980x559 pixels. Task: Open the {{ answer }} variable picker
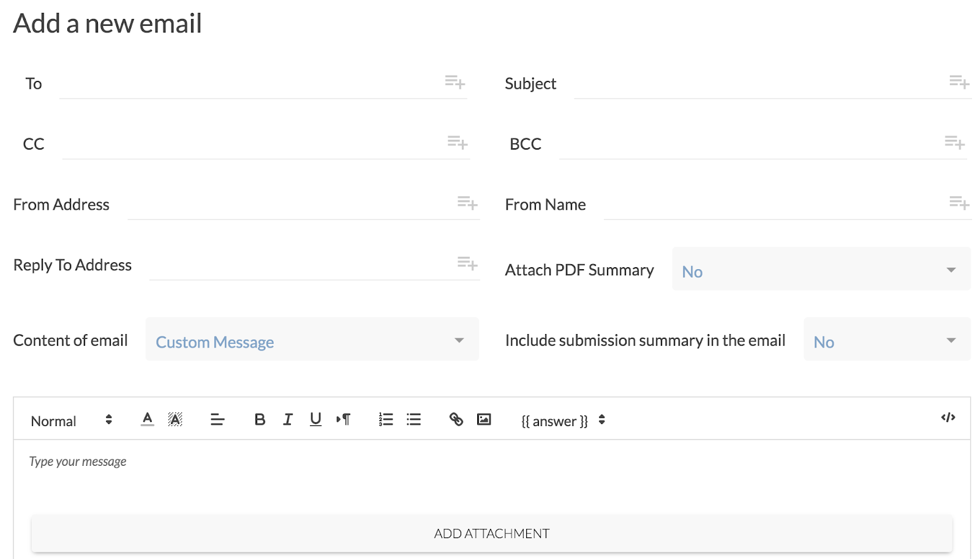click(563, 420)
